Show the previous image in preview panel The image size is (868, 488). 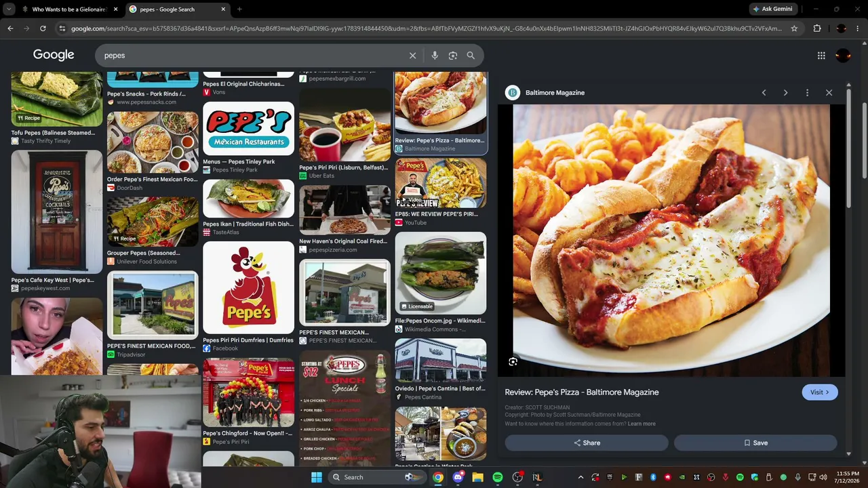pyautogui.click(x=764, y=93)
